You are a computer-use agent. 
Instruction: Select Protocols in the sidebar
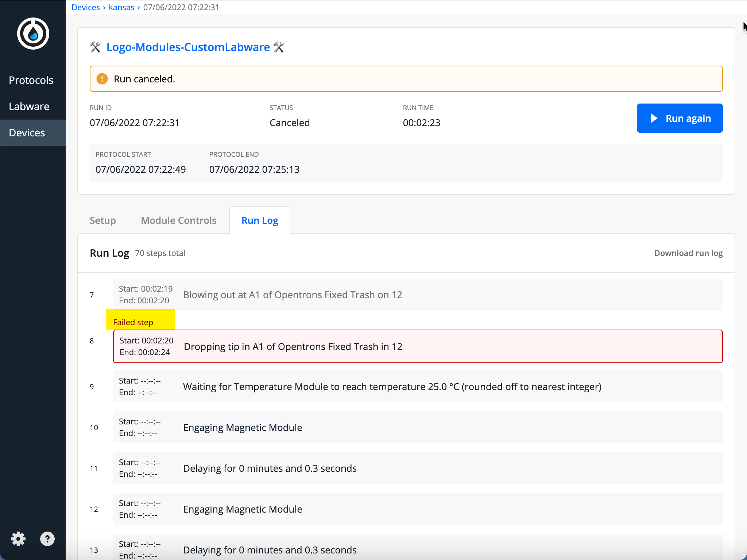31,80
